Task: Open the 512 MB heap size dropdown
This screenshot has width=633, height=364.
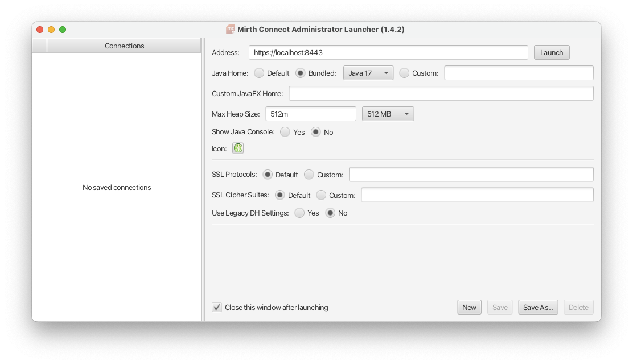Action: (388, 113)
